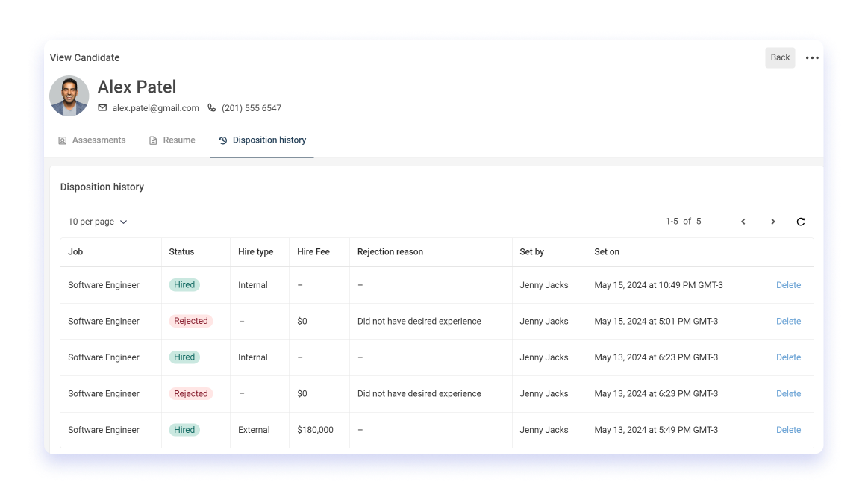The width and height of the screenshot is (868, 494).
Task: Click the refresh icon above the table
Action: click(x=801, y=222)
